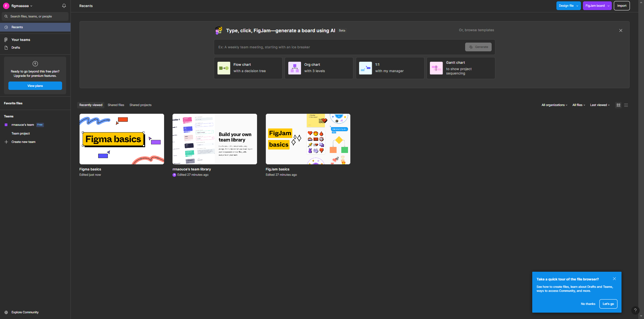This screenshot has height=319, width=644.
Task: Click the Favorite files heading
Action: click(13, 103)
